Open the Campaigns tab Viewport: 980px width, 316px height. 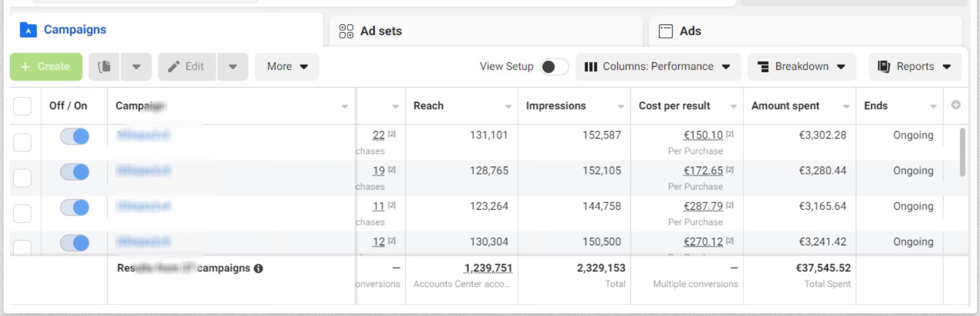166,30
